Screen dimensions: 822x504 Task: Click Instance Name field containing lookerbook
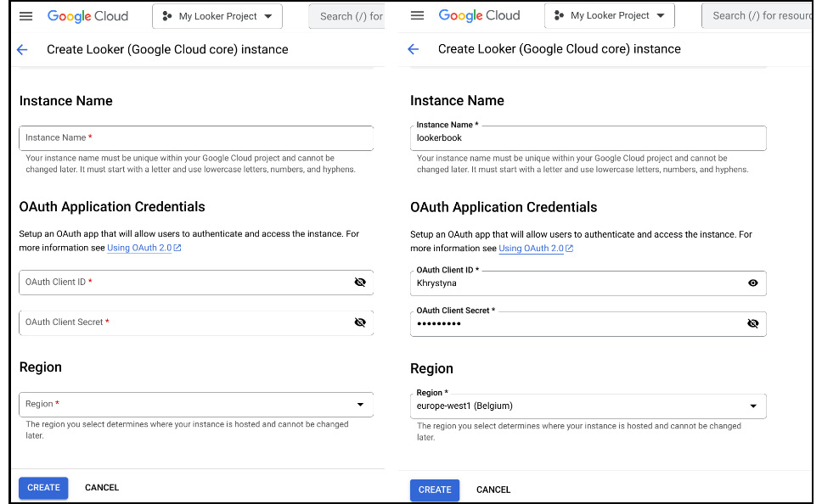[588, 137]
